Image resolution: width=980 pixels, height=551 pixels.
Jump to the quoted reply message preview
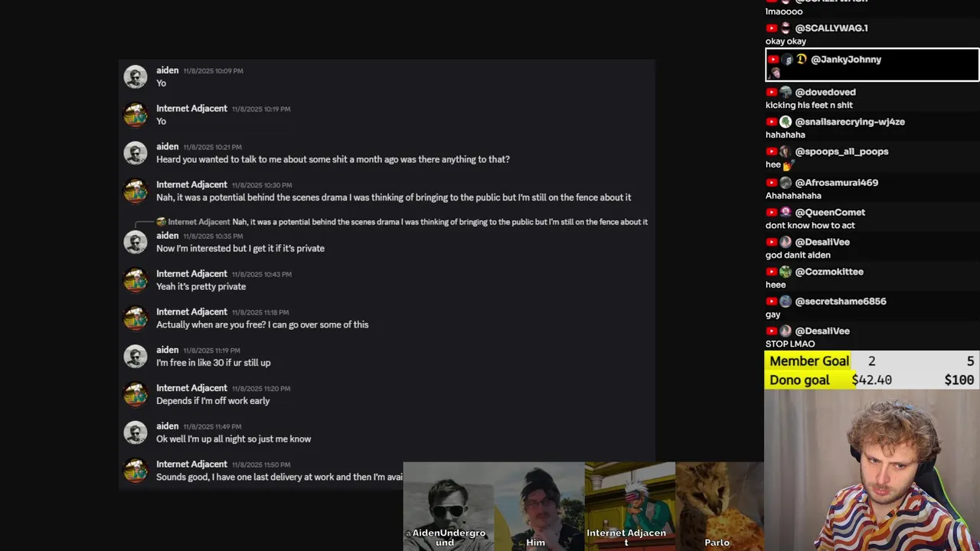[x=439, y=222]
